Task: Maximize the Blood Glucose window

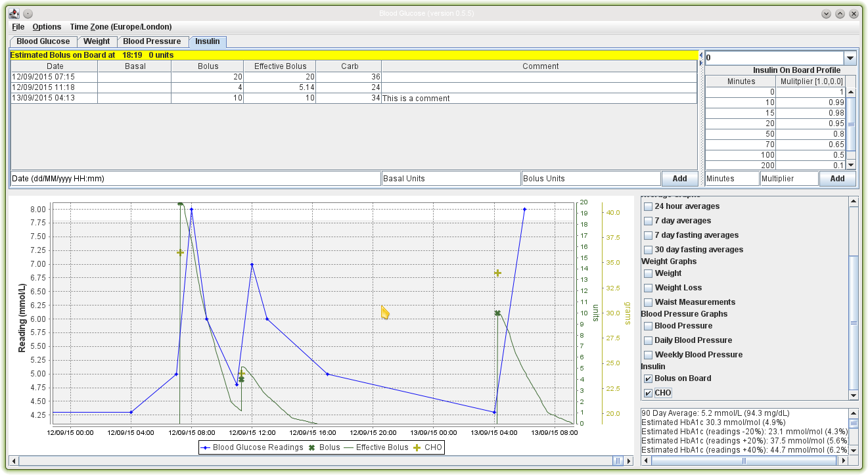Action: (840, 14)
